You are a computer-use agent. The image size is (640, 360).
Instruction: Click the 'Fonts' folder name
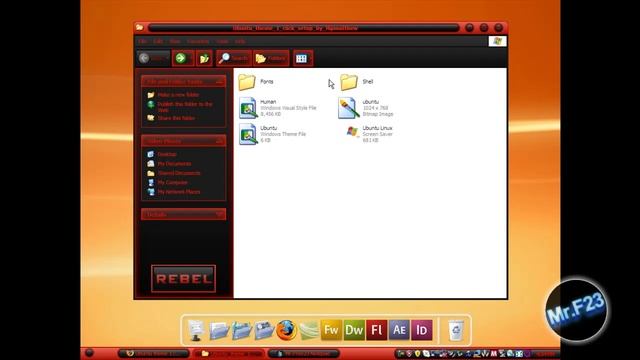pos(267,82)
